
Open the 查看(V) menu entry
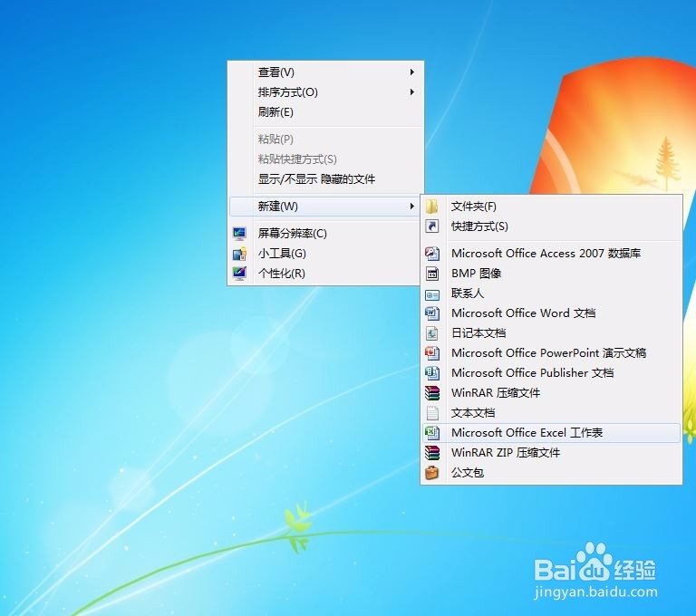click(325, 72)
